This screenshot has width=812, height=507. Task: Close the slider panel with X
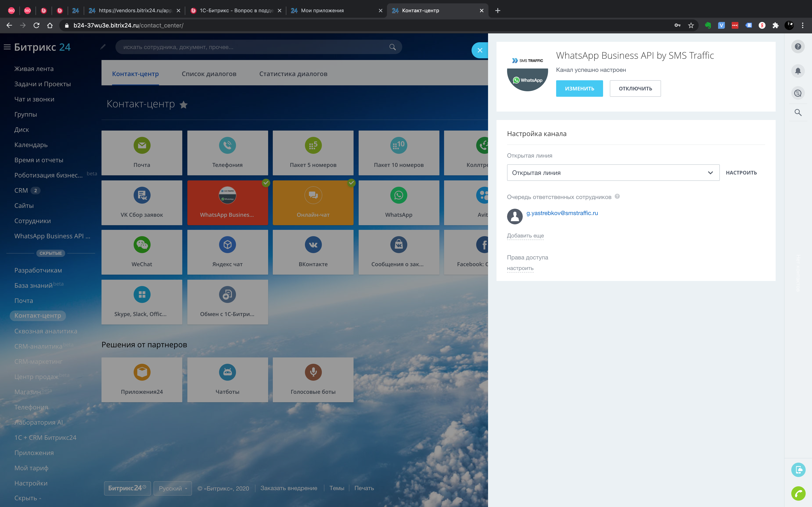click(480, 50)
